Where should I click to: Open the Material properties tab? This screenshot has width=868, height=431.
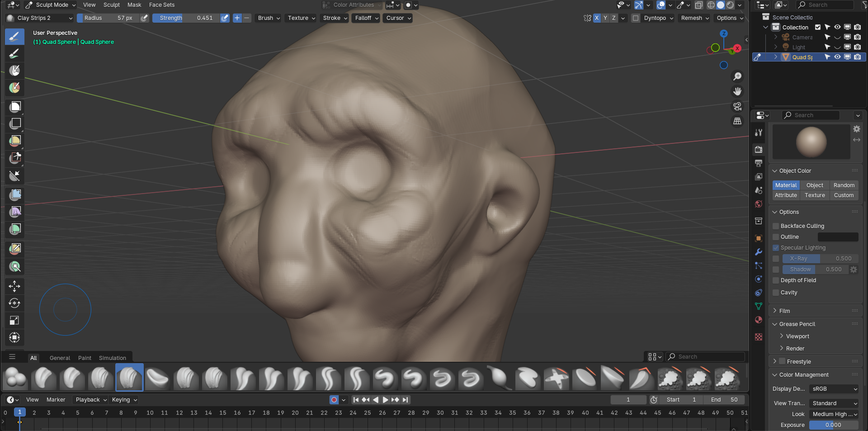[x=759, y=320]
